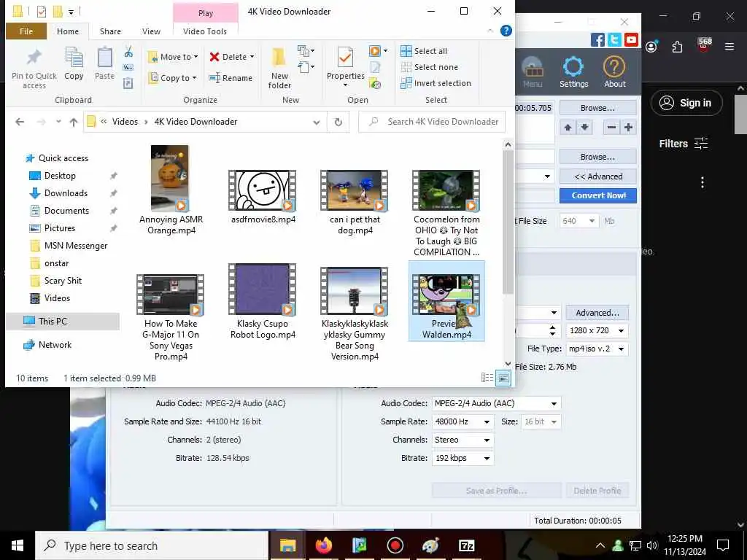Click the Cut scissors icon
747x560 pixels.
click(x=128, y=52)
